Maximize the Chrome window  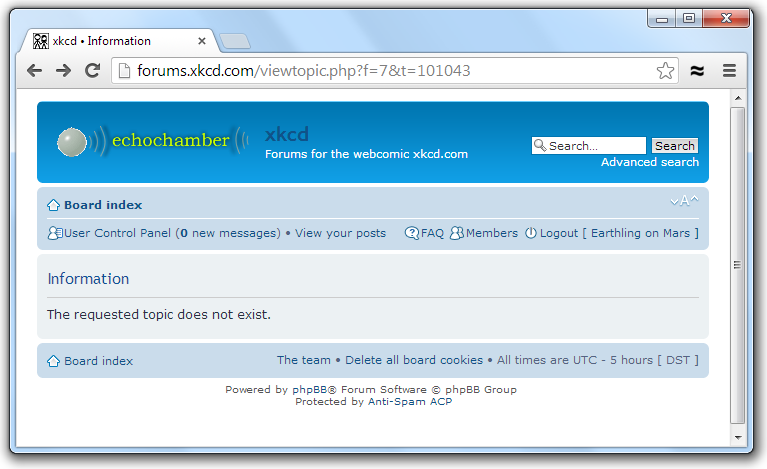click(689, 19)
